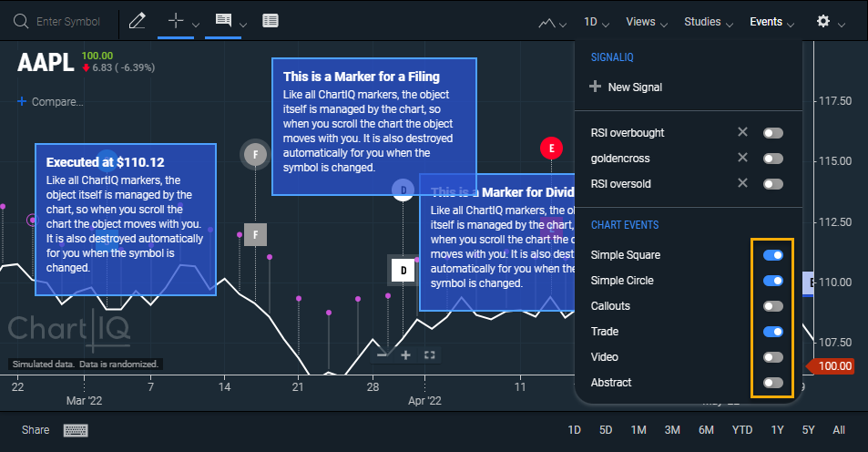Expand the crosshair dropdown arrow

point(196,25)
